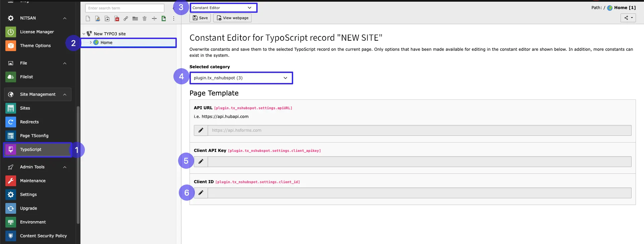The width and height of the screenshot is (644, 244).
Task: Select Maintenance in the module menu
Action: click(x=33, y=181)
